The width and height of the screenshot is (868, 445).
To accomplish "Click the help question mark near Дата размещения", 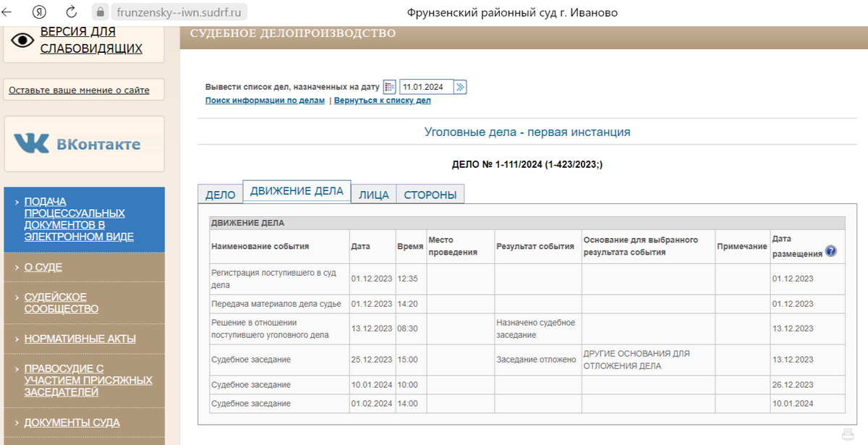I will coord(830,252).
